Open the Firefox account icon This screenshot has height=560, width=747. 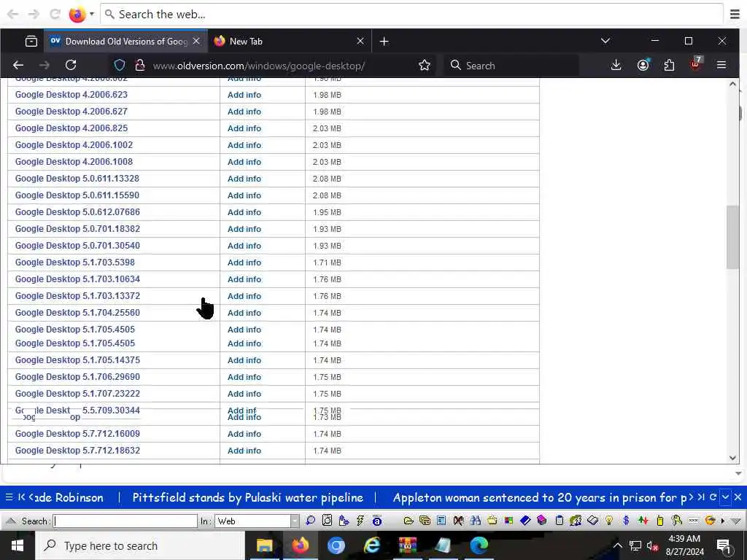pos(643,65)
